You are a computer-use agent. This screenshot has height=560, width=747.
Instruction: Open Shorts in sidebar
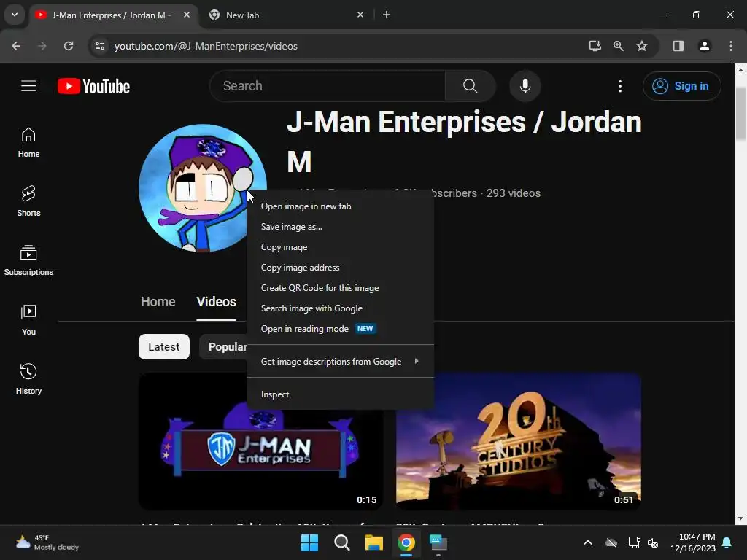coord(28,201)
